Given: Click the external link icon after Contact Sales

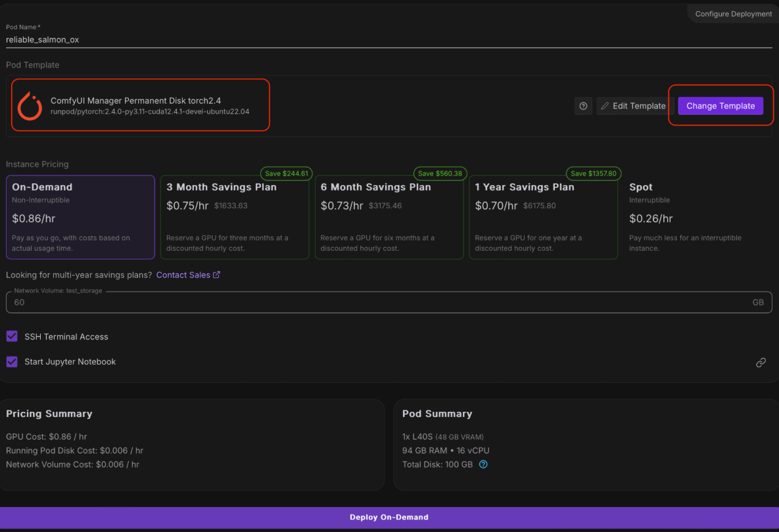Looking at the screenshot, I should coord(217,275).
